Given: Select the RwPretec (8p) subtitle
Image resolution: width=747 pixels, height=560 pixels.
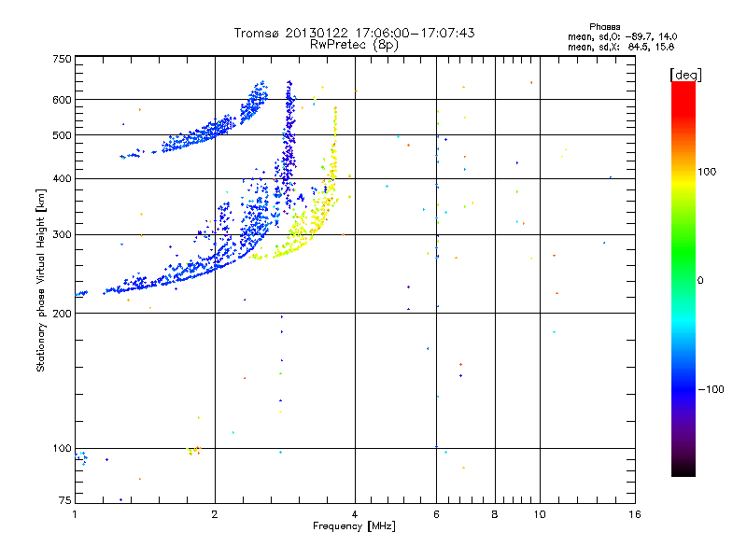Looking at the screenshot, I should point(354,44).
